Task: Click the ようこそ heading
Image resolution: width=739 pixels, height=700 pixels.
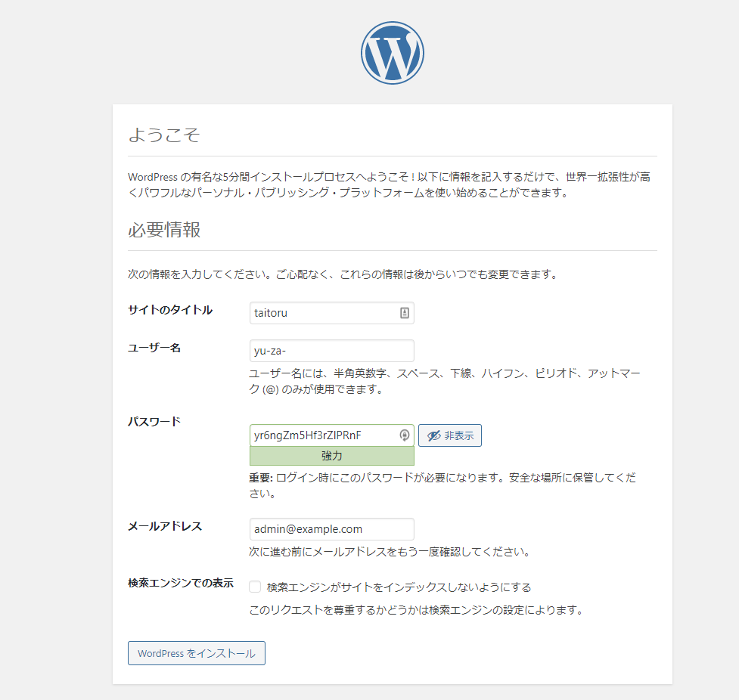Action: coord(164,135)
